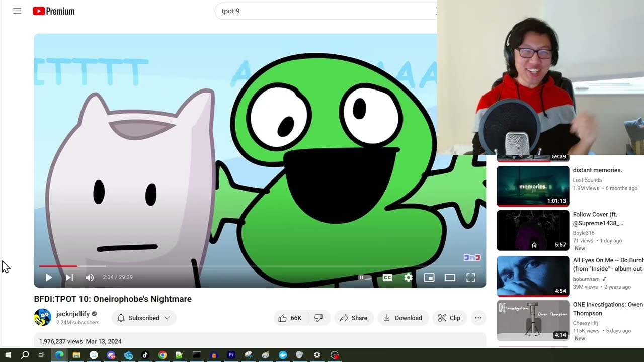Open the boburnham channel name

(587, 279)
